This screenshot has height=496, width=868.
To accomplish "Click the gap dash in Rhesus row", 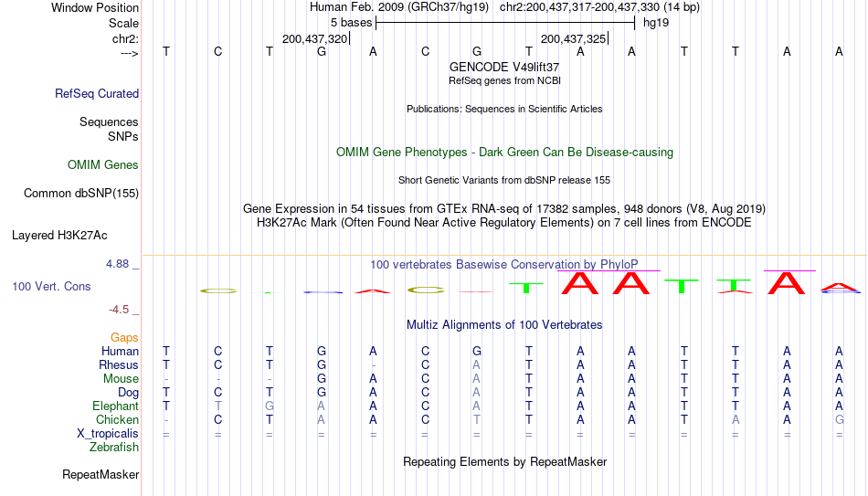I will click(374, 365).
